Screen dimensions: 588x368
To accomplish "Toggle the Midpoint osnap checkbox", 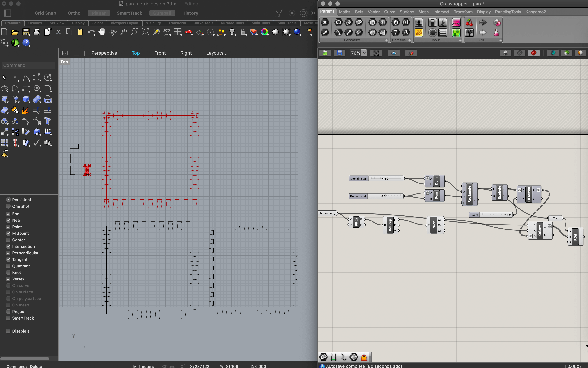I will click(8, 233).
